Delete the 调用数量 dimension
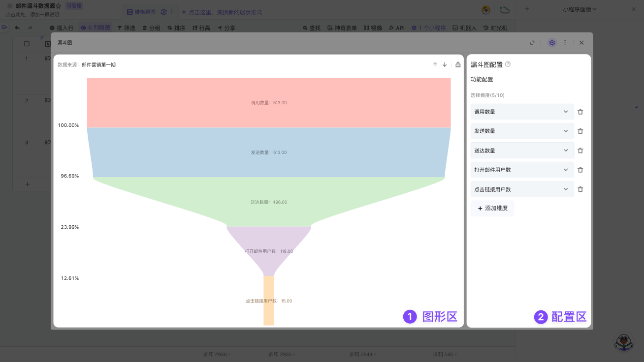The width and height of the screenshot is (644, 362). pos(580,112)
